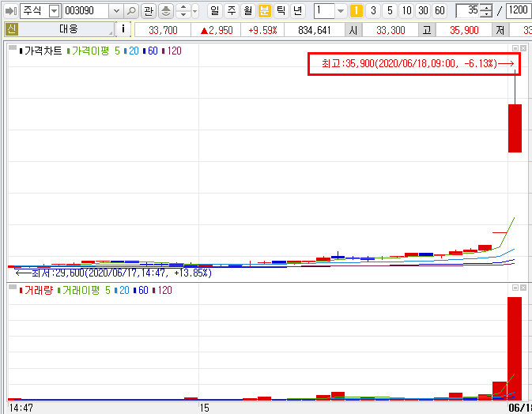This screenshot has height=414, width=532.
Task: Click the link arrow icon before 주식
Action: point(11,11)
